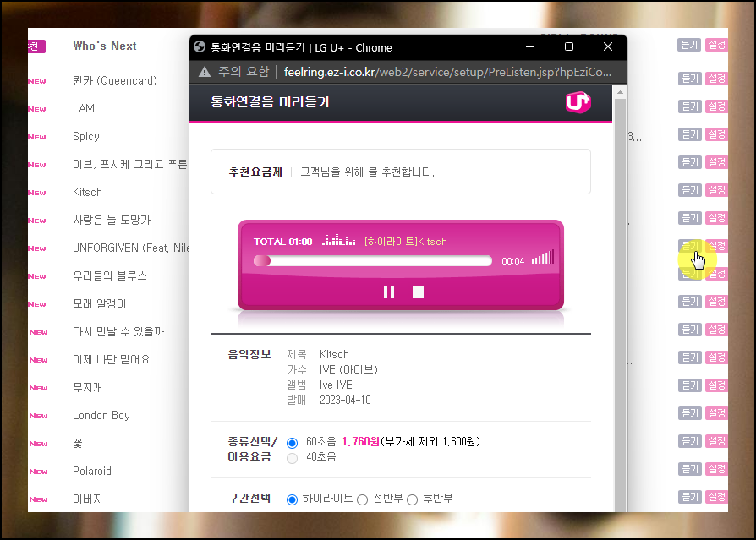Open Spicy song entry
Image resolution: width=756 pixels, height=540 pixels.
[x=85, y=136]
